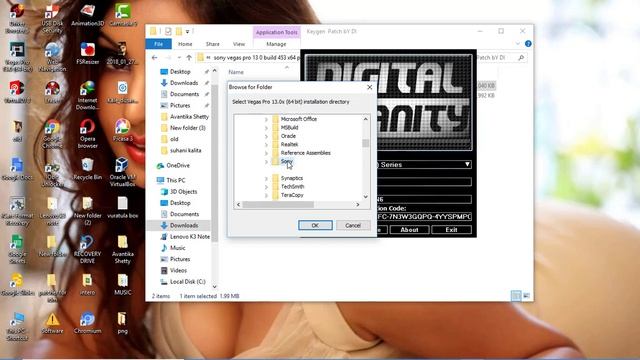Confirm folder selection with OK
The image size is (640, 360).
tap(315, 225)
